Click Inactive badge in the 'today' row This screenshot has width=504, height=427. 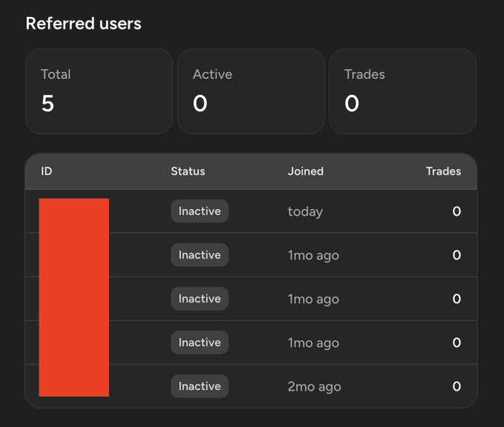199,211
